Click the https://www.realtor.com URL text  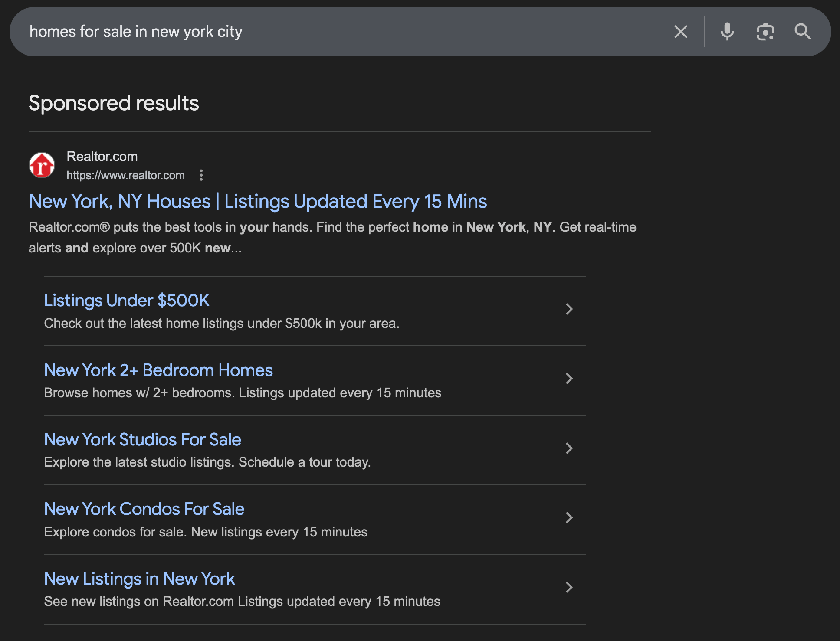point(125,175)
